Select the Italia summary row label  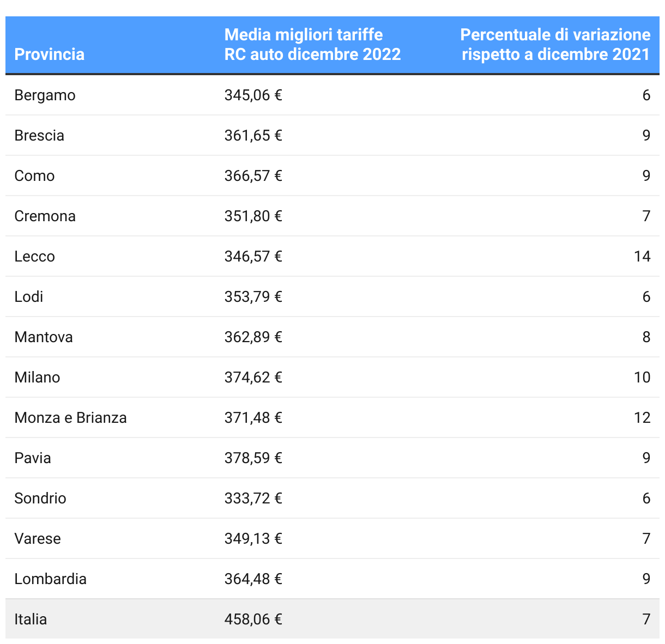coord(31,619)
